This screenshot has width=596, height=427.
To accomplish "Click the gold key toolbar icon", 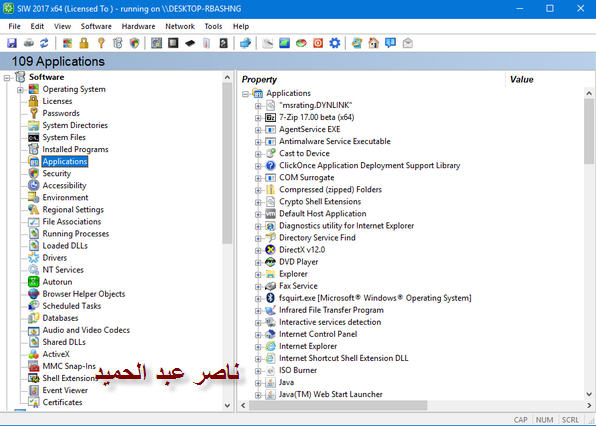I will point(101,43).
